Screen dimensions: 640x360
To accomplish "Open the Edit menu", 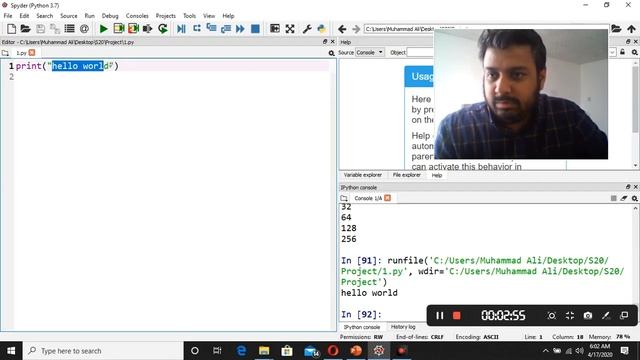I will click(x=24, y=16).
